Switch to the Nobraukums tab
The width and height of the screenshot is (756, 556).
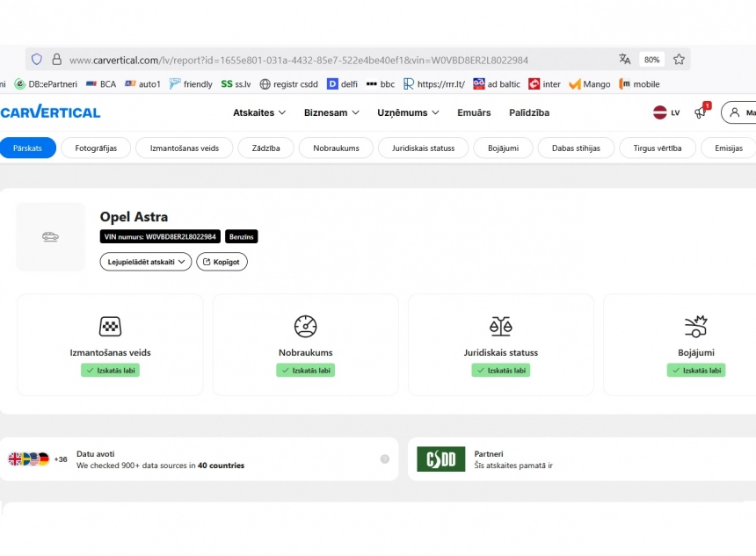click(x=336, y=148)
